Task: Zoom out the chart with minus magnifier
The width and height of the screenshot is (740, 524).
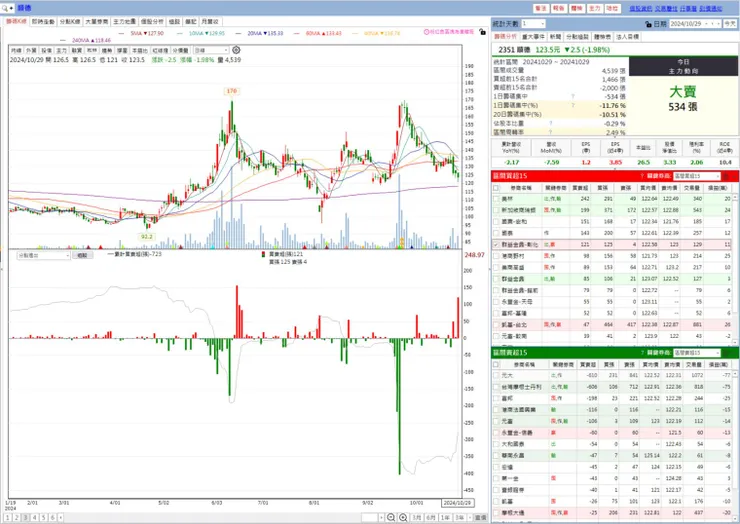Action: [x=391, y=517]
